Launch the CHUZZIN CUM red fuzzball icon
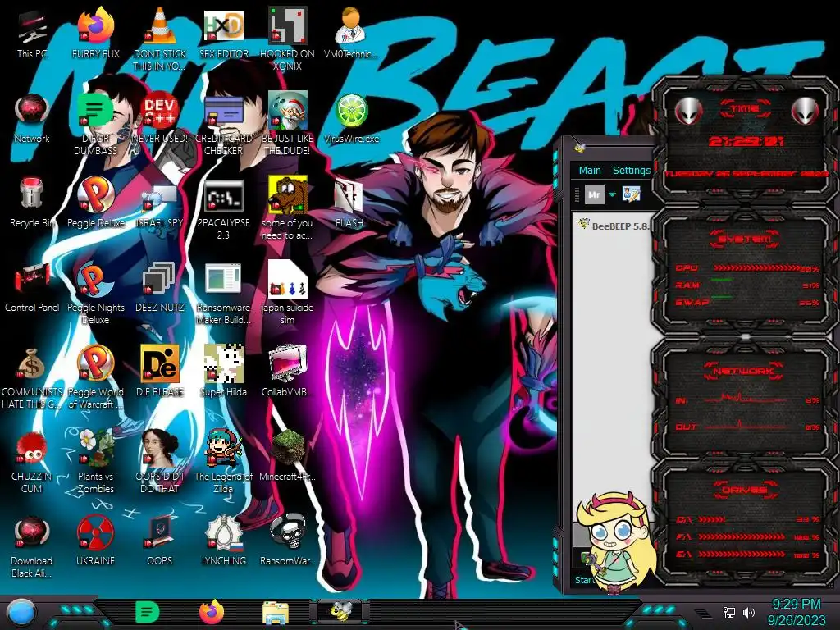 coord(32,462)
